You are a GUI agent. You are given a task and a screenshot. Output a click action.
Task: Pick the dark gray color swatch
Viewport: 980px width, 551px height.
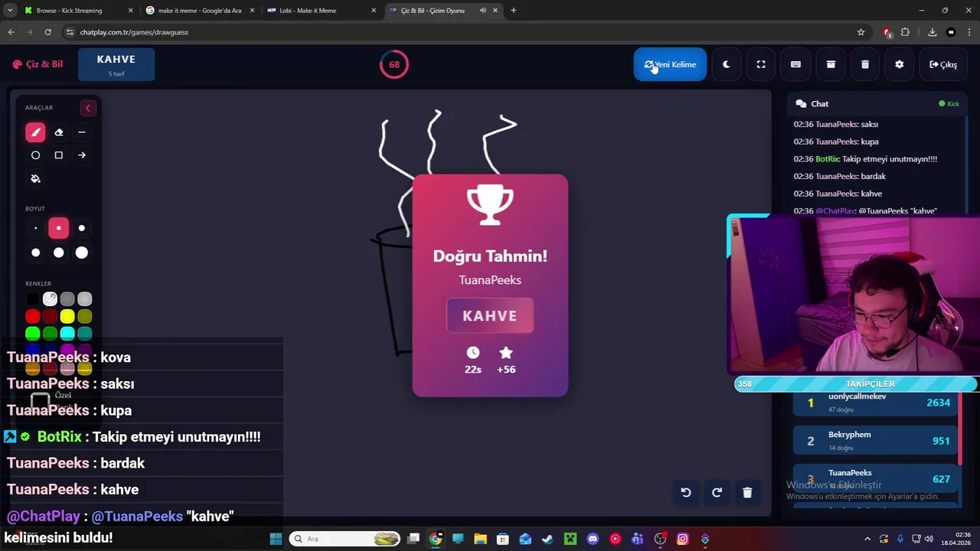(x=67, y=299)
